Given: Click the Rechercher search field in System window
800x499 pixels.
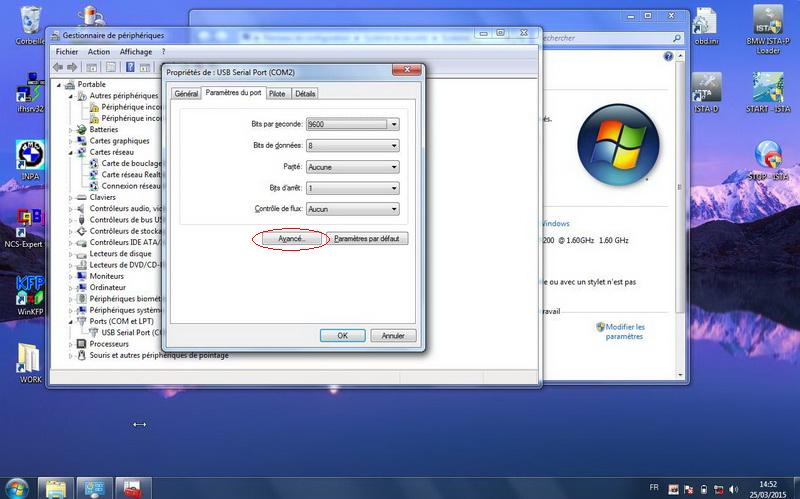Looking at the screenshot, I should click(x=610, y=38).
